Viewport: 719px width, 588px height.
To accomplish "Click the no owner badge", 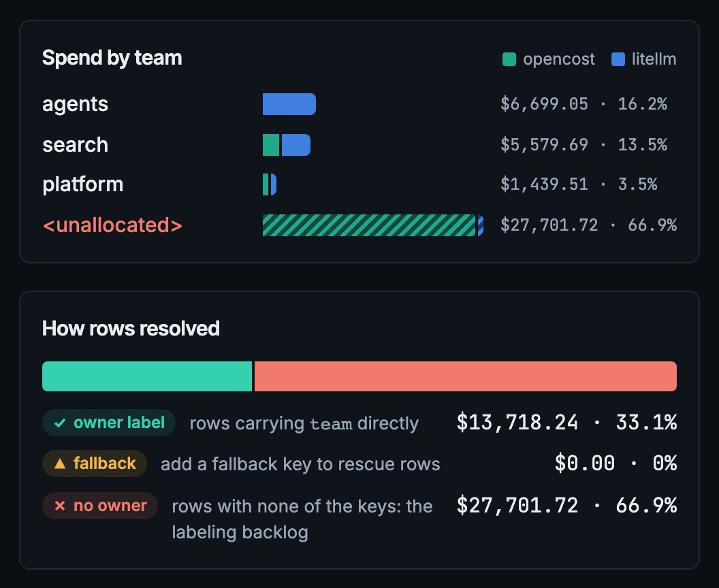I will tap(100, 506).
